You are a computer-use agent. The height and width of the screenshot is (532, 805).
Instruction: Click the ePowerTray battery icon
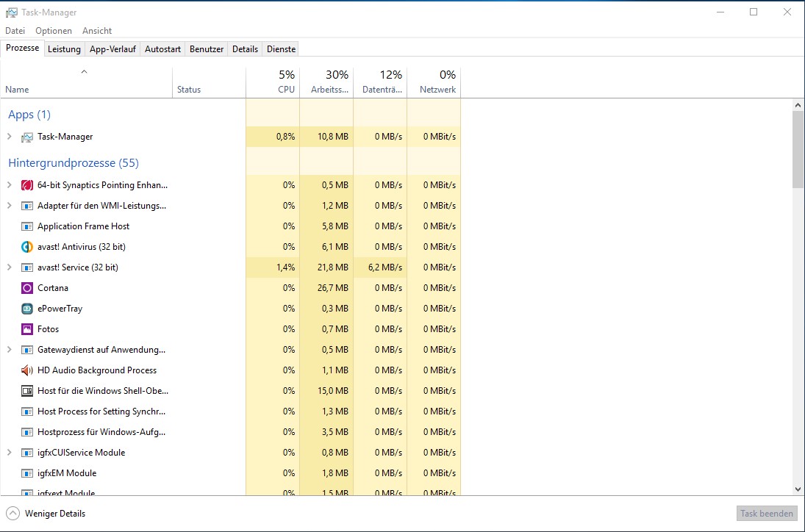click(27, 309)
